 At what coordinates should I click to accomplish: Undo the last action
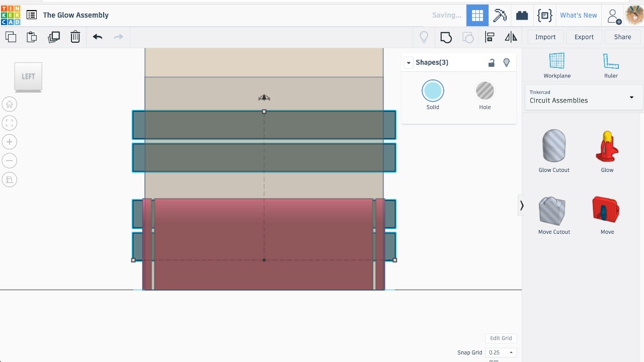98,37
